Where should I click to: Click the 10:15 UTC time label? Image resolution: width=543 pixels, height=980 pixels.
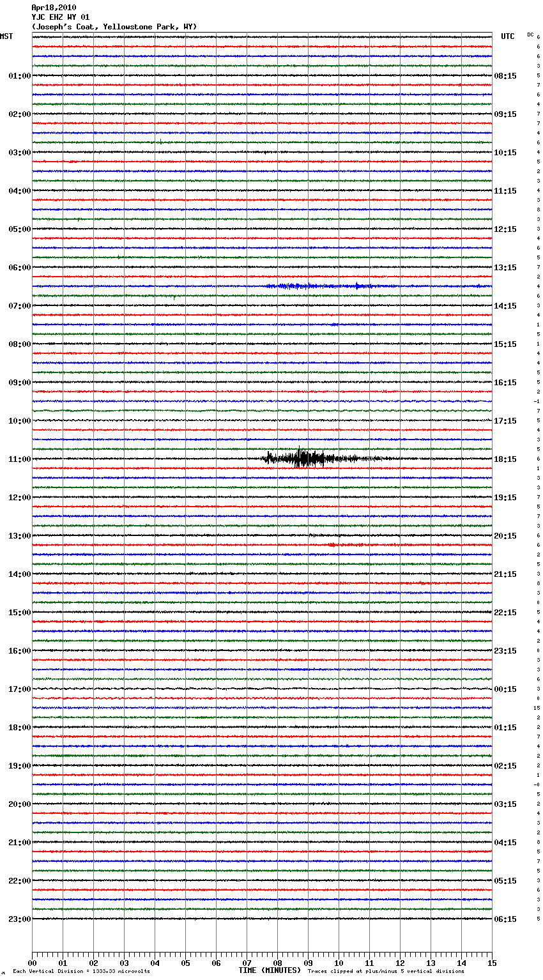(505, 153)
